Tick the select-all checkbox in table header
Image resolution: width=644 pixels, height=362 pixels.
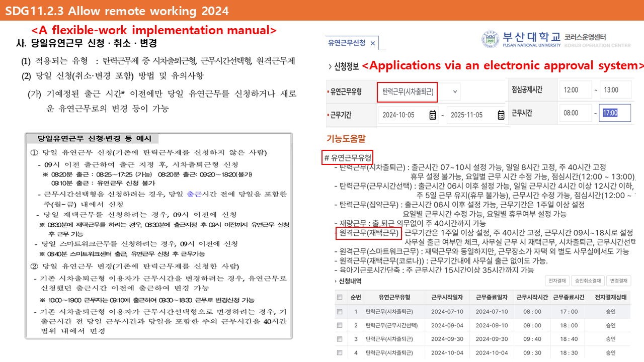click(340, 297)
